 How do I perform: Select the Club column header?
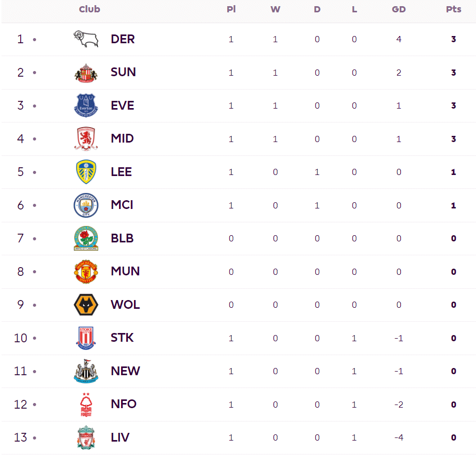pos(90,9)
